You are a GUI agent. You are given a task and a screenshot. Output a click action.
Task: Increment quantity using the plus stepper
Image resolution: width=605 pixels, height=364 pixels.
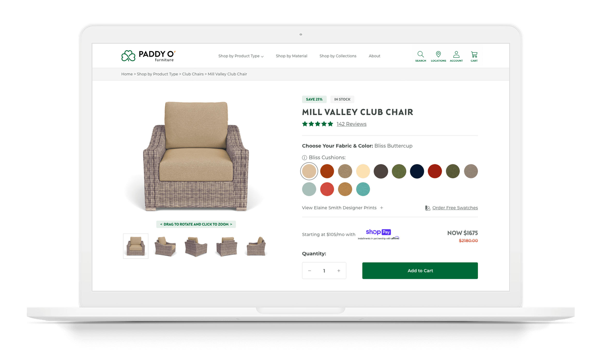(x=339, y=270)
